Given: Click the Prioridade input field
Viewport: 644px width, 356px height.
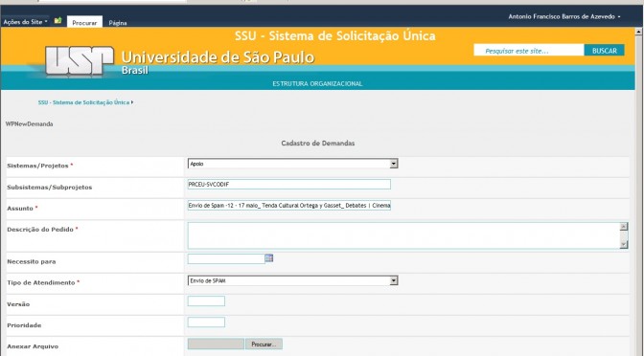Looking at the screenshot, I should 206,323.
